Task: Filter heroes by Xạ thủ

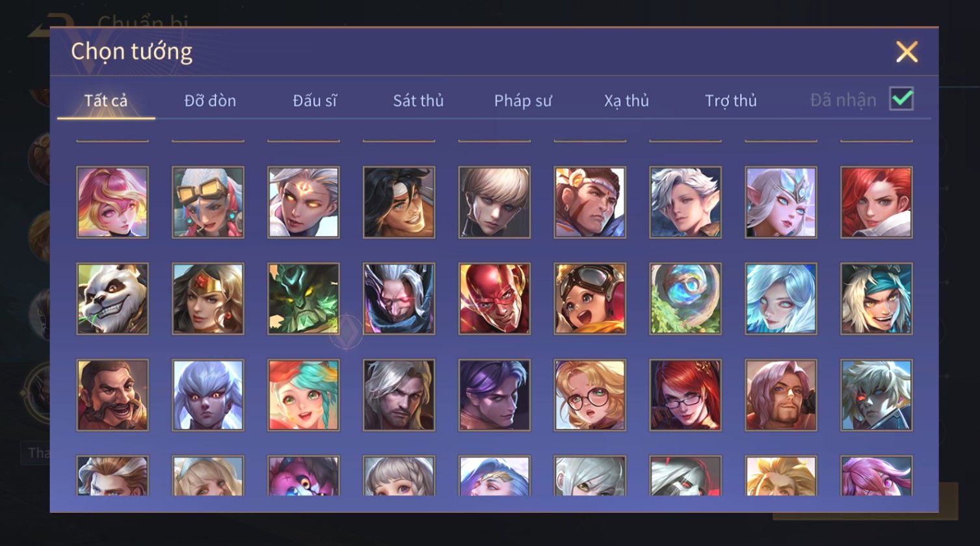Action: click(627, 101)
